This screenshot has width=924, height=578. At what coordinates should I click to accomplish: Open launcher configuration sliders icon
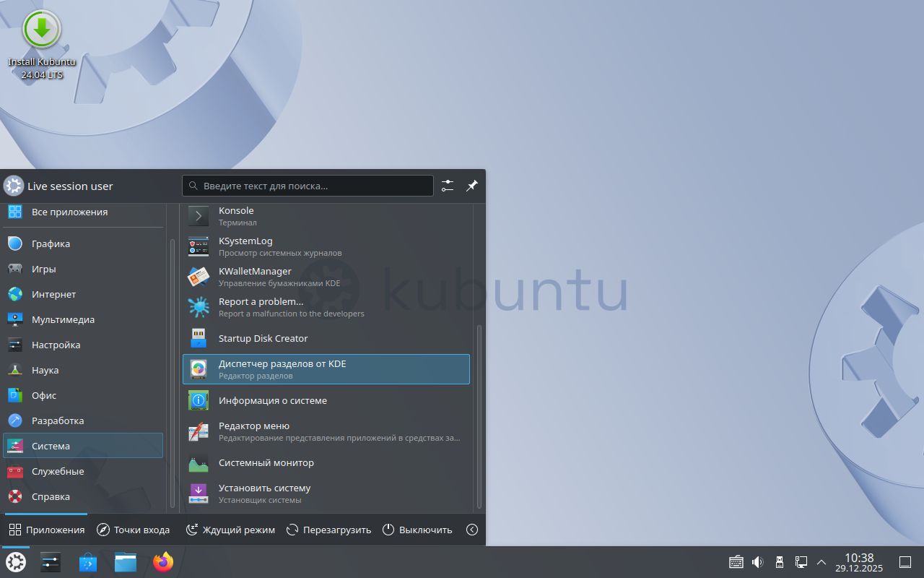click(x=448, y=186)
